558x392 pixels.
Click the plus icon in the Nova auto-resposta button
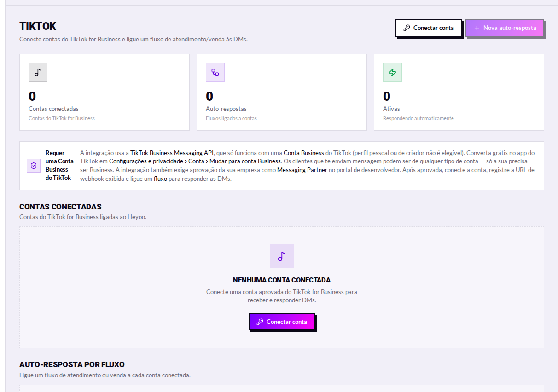point(477,28)
